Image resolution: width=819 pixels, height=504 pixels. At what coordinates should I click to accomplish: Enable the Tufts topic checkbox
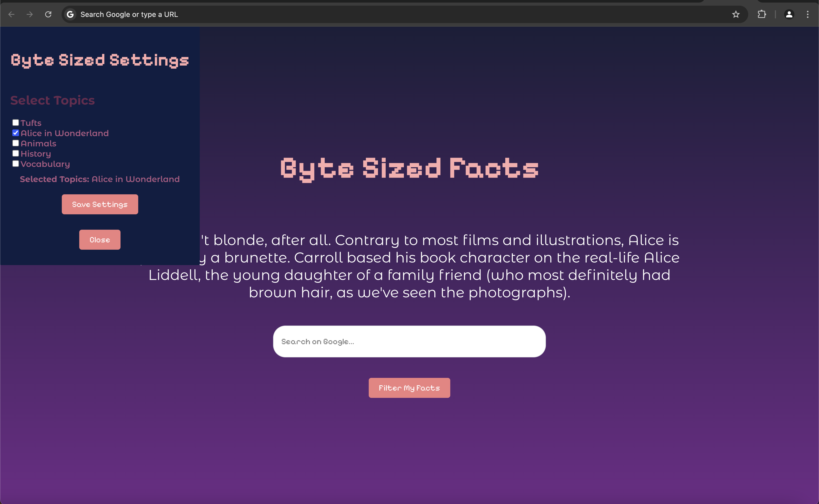[x=16, y=123]
